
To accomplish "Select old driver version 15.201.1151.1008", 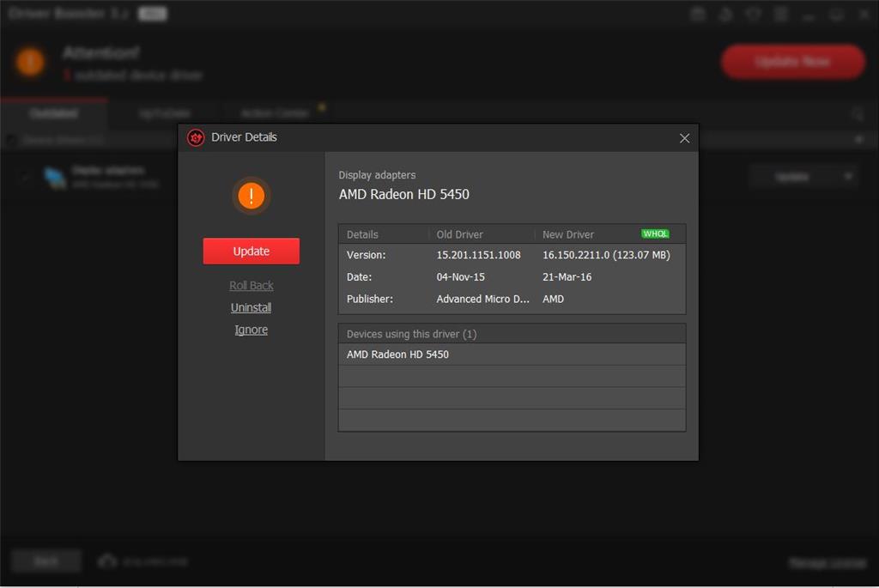I will (x=478, y=255).
